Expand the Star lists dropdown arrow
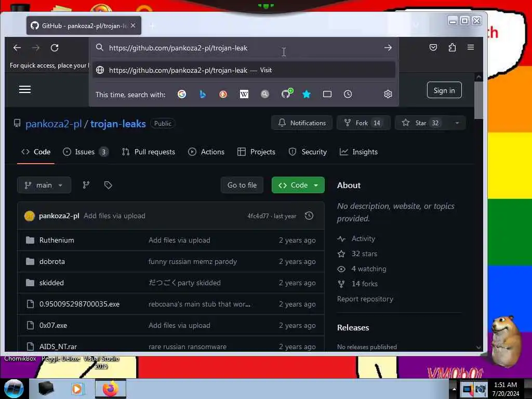Screen dimensions: 532x399 click(457, 123)
